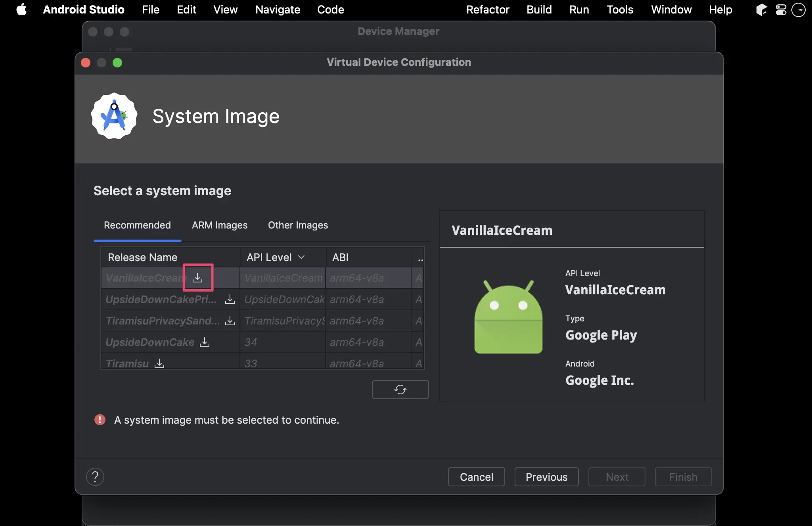Image resolution: width=812 pixels, height=526 pixels.
Task: Select the Tiramisu release name
Action: pos(127,363)
